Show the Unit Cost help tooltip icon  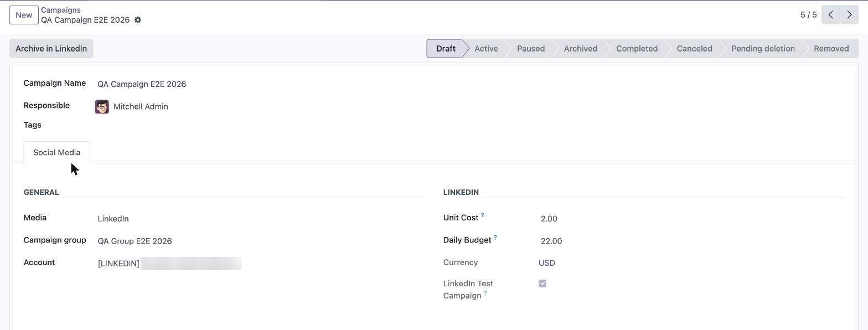pos(482,215)
